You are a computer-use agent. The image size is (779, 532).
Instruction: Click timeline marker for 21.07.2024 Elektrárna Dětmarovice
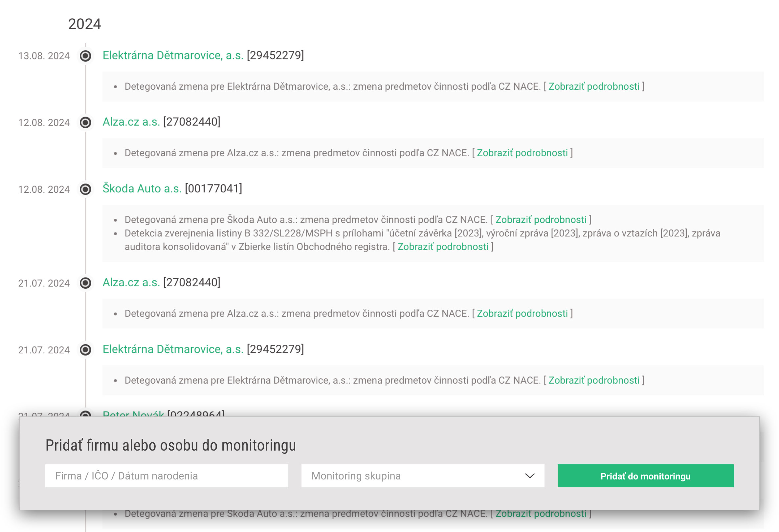(85, 350)
